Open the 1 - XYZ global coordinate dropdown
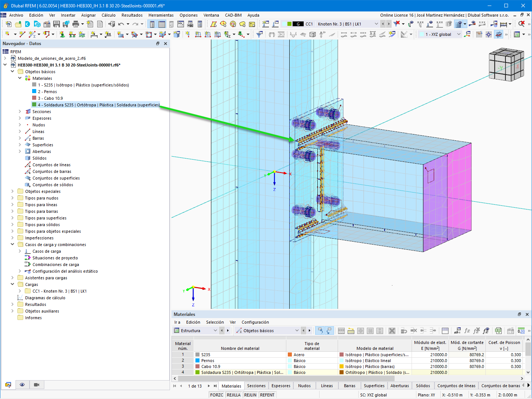This screenshot has width=532, height=399. (x=459, y=34)
